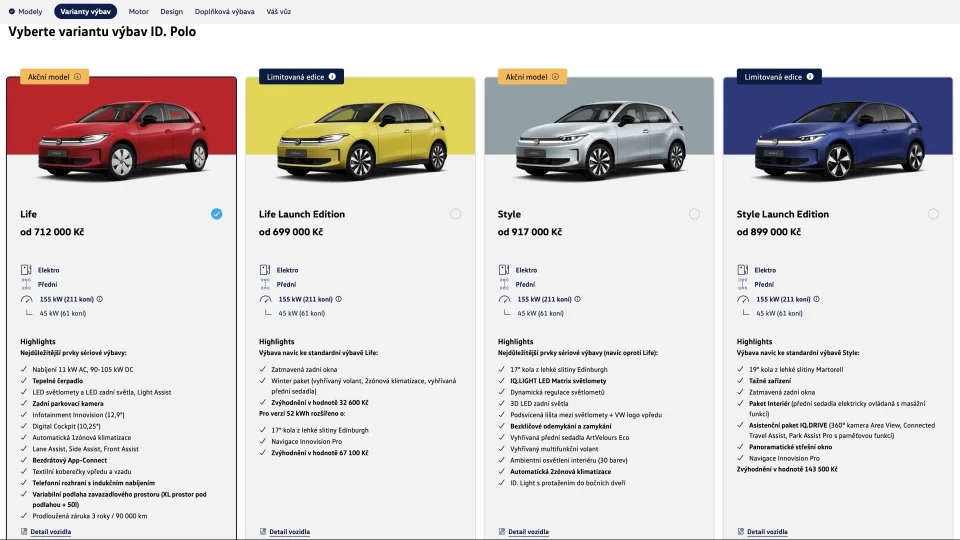The height and width of the screenshot is (540, 960).
Task: Click the Style price od 917 000 Kč
Action: [x=530, y=232]
